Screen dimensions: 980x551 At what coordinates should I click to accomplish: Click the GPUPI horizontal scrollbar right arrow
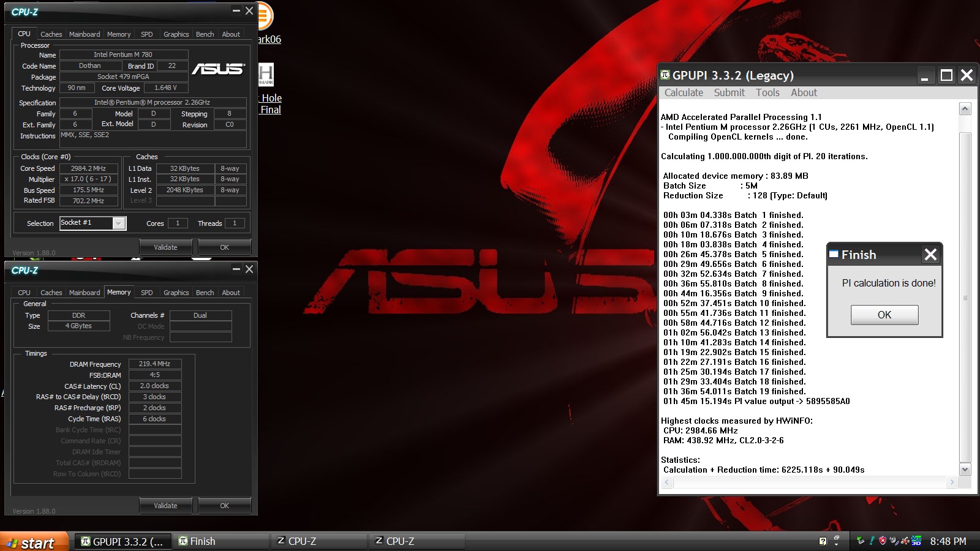click(x=952, y=482)
